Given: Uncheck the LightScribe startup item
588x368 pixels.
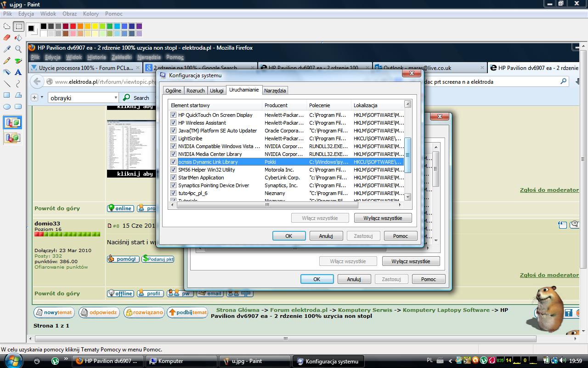Looking at the screenshot, I should (x=173, y=138).
